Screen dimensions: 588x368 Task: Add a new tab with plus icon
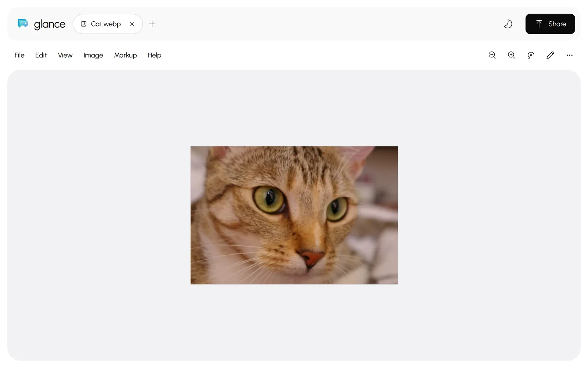pyautogui.click(x=152, y=24)
